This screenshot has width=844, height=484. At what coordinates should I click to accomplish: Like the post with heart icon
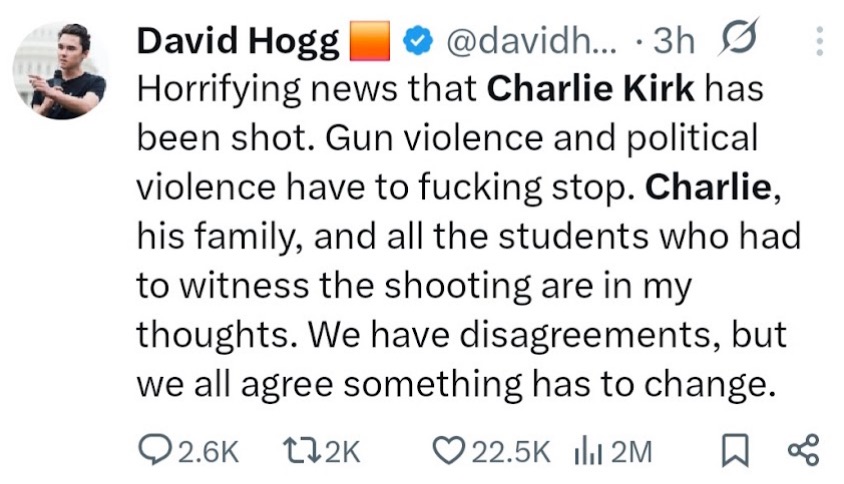coord(446,450)
